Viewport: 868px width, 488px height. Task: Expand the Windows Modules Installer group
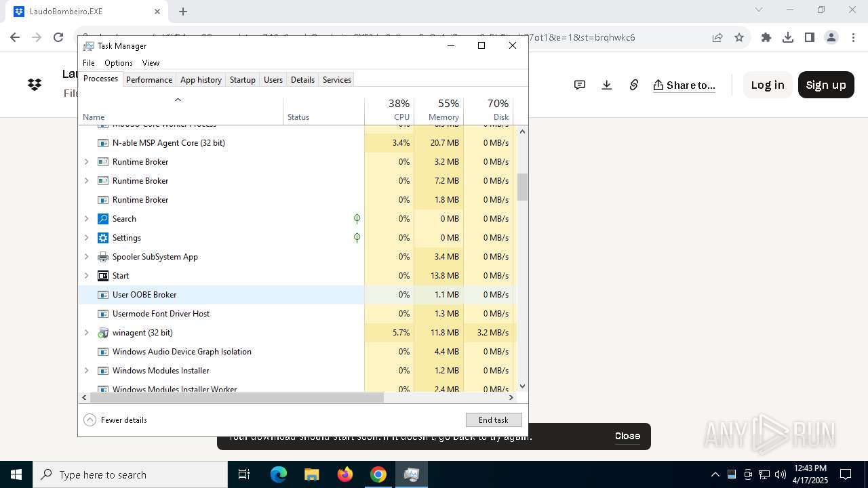coord(86,371)
